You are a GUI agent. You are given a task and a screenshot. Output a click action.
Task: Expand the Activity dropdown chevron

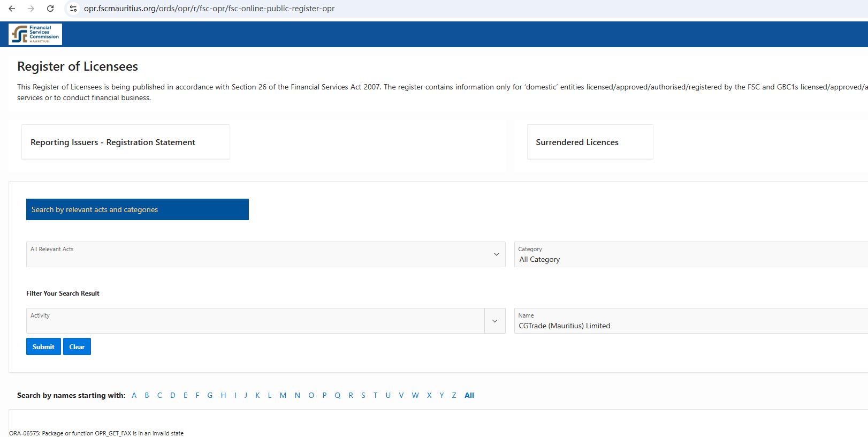pos(495,321)
